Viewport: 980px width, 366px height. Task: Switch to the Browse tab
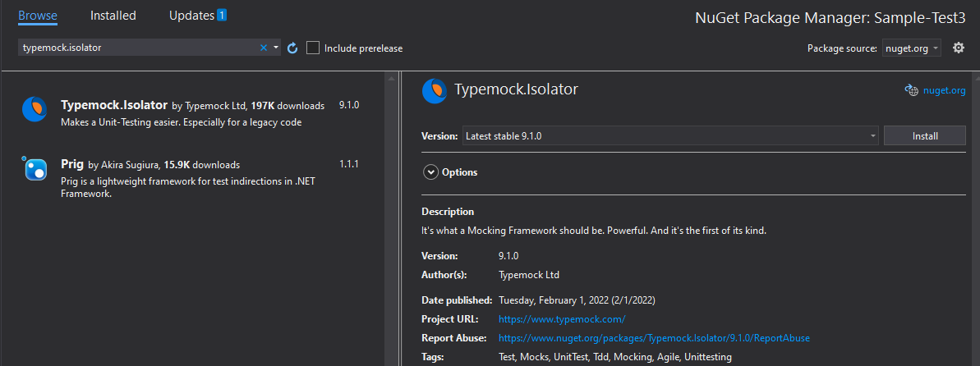(x=38, y=16)
